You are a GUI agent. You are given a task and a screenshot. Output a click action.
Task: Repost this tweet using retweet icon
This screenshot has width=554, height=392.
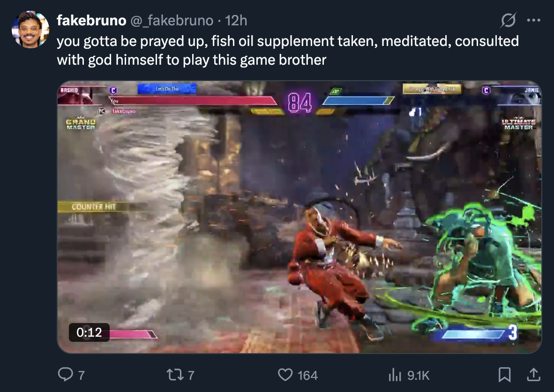coord(175,375)
